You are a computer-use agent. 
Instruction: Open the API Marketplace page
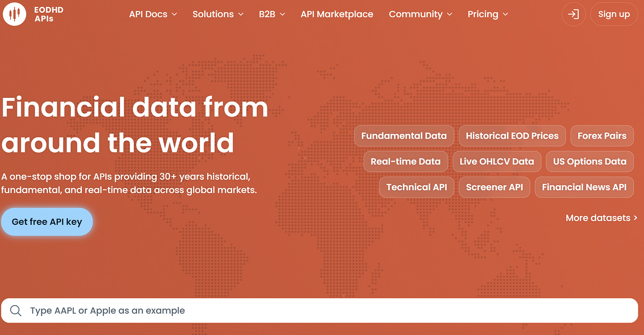point(337,14)
